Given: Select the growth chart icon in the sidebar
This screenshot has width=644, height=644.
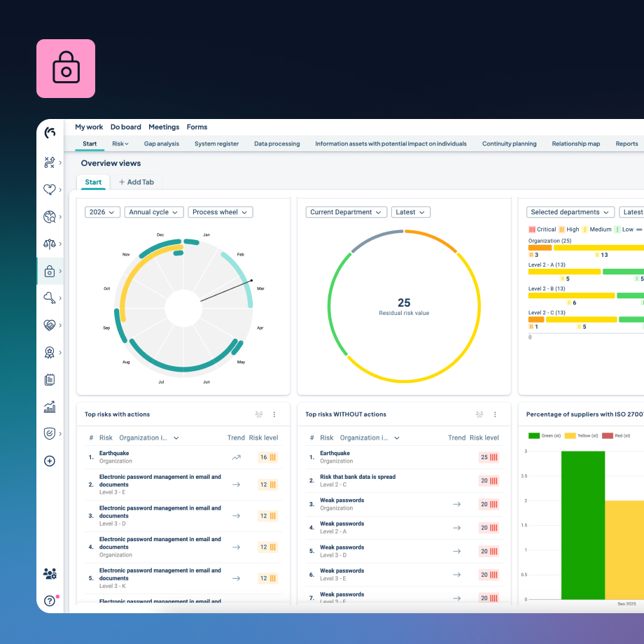Looking at the screenshot, I should [49, 406].
